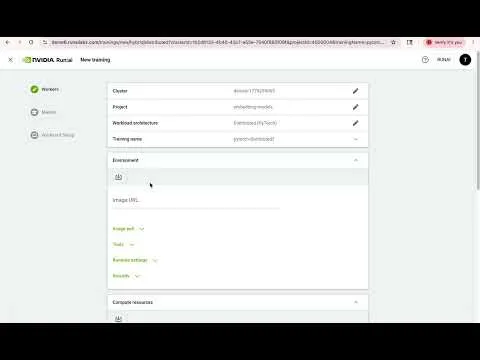Click the Compute resources section heading
The width and height of the screenshot is (480, 360).
pos(133,302)
